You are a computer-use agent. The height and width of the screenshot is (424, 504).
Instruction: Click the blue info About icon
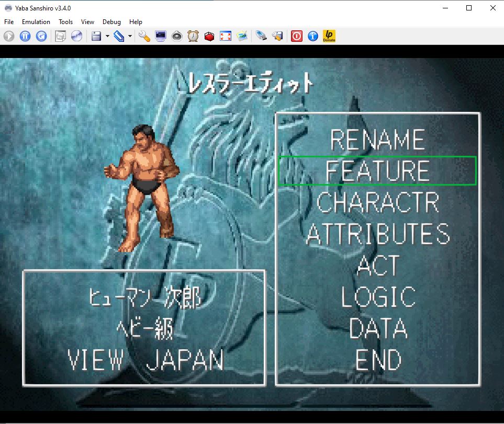[313, 36]
